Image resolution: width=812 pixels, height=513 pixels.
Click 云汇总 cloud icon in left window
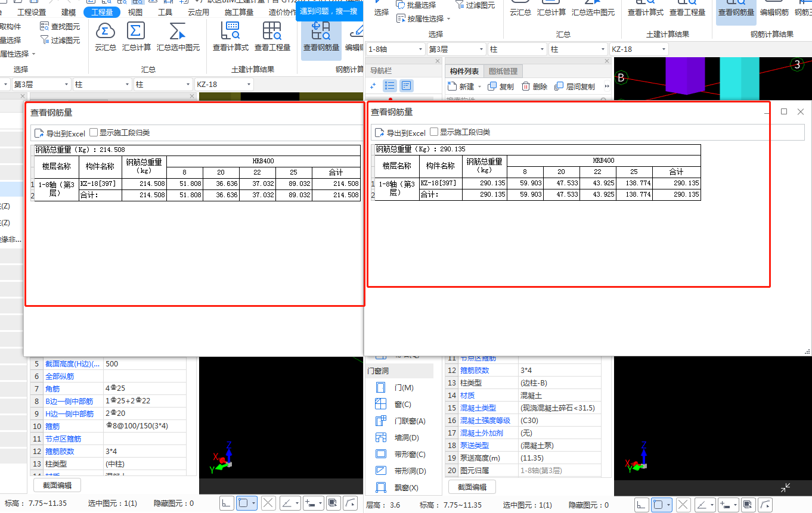[106, 31]
